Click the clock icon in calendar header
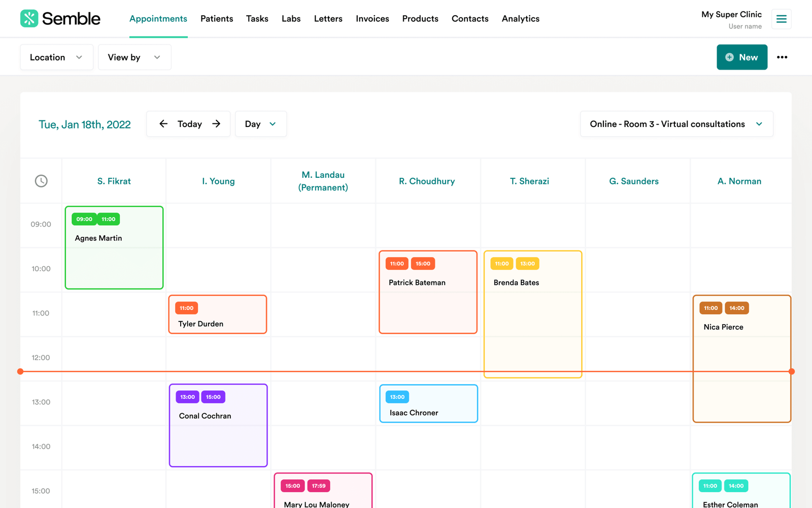 41,181
